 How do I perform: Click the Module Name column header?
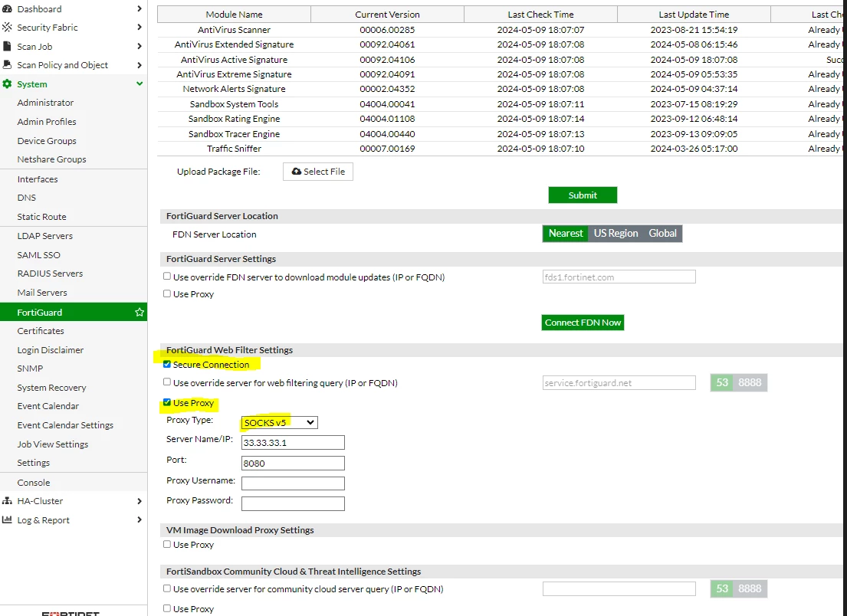(234, 15)
